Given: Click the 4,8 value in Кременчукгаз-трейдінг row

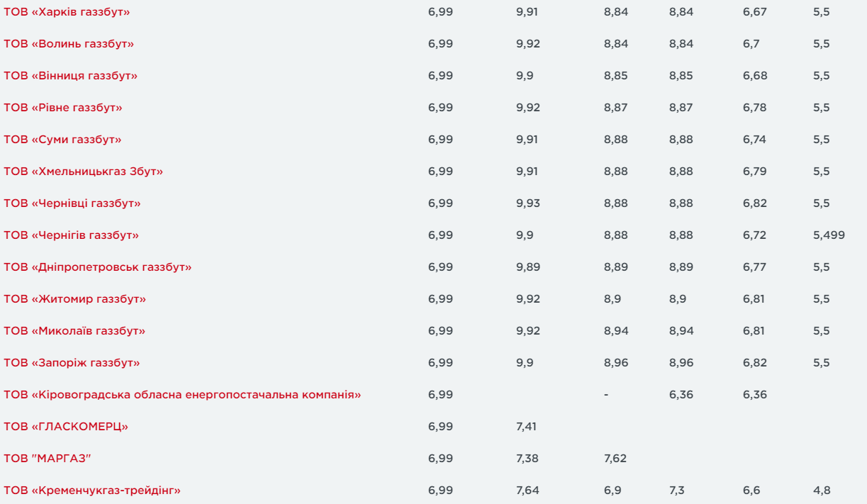Looking at the screenshot, I should (x=821, y=491).
